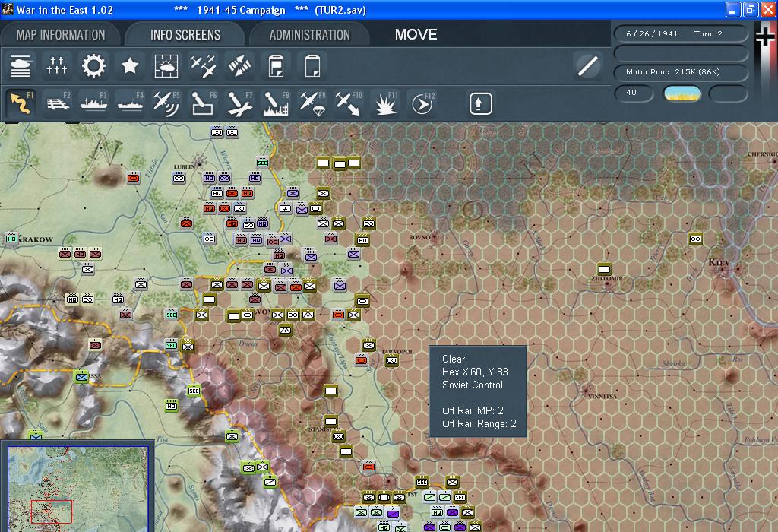Open the reinforcement arrows icon

239,65
